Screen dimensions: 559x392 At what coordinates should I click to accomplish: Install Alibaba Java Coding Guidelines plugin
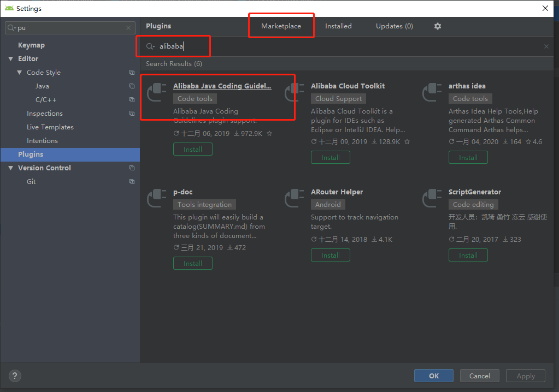193,149
